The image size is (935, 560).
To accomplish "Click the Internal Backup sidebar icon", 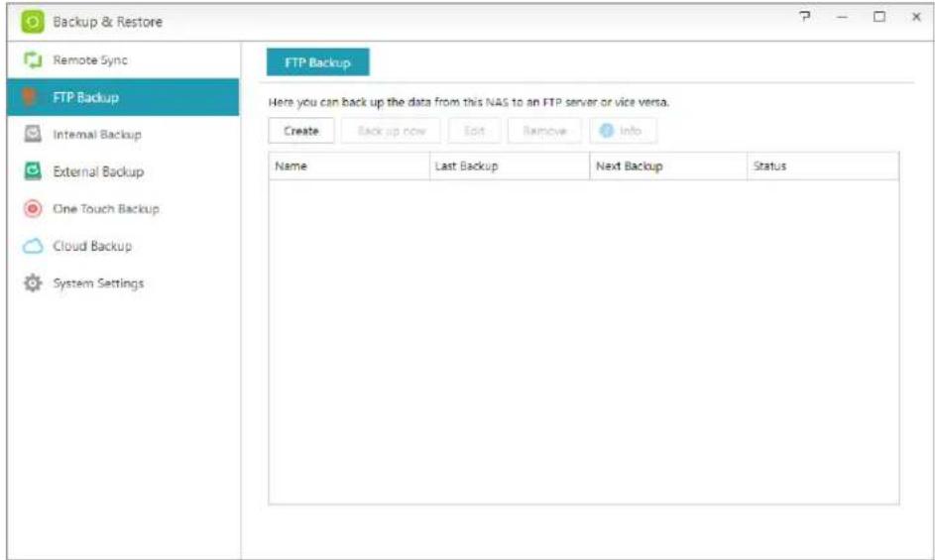I will point(33,134).
